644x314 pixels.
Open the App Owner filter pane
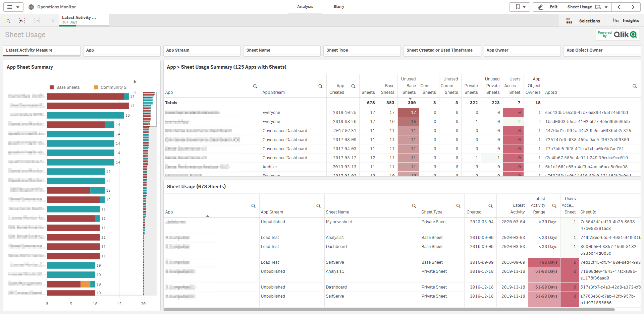coord(522,50)
